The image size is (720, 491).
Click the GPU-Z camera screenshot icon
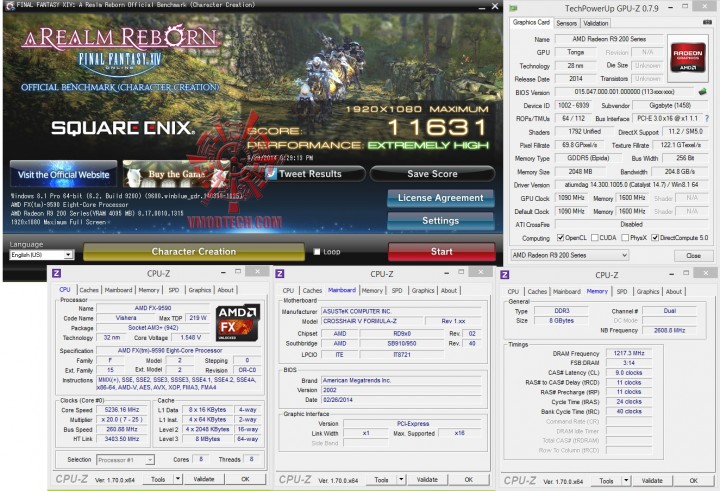707,23
